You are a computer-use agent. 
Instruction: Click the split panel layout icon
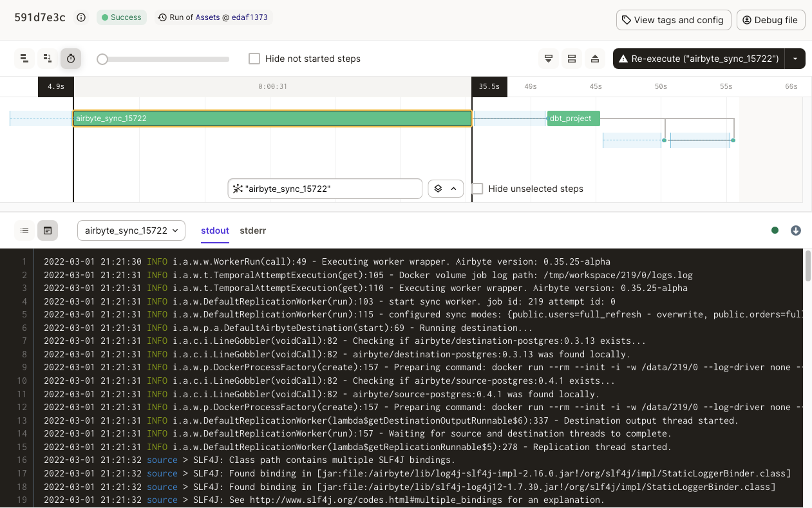(572, 59)
